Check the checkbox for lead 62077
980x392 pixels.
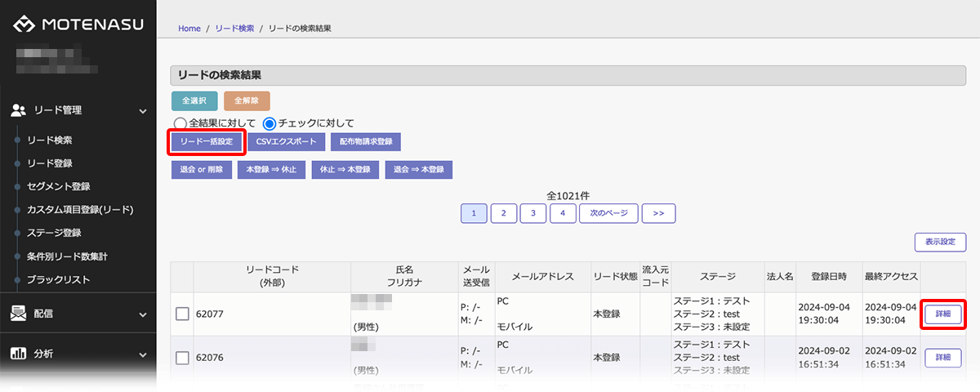tap(182, 314)
